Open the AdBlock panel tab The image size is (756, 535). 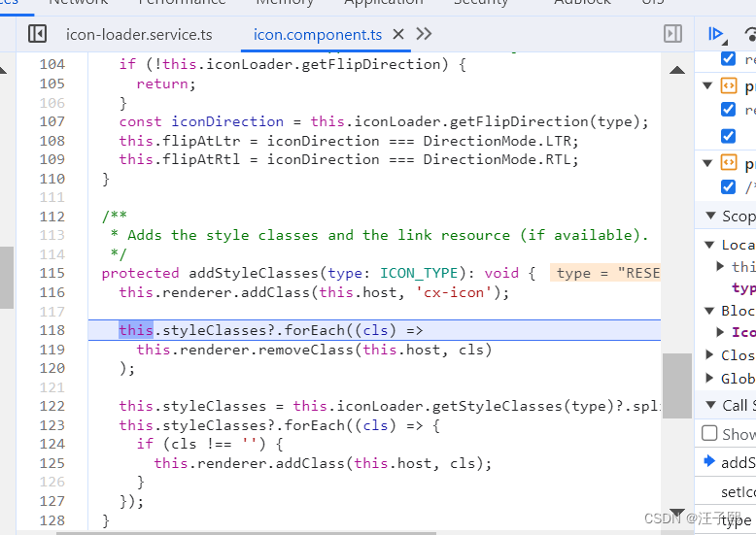(582, 2)
